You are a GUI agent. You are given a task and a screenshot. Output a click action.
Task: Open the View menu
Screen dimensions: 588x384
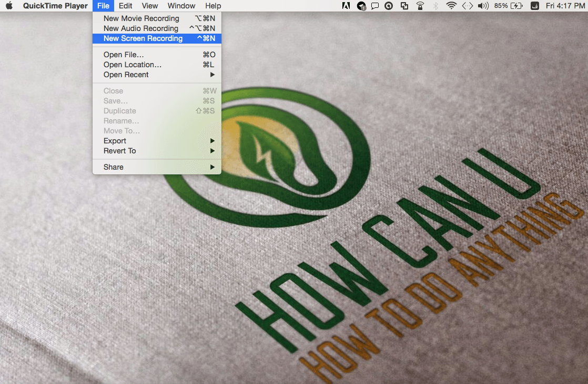[x=149, y=6]
